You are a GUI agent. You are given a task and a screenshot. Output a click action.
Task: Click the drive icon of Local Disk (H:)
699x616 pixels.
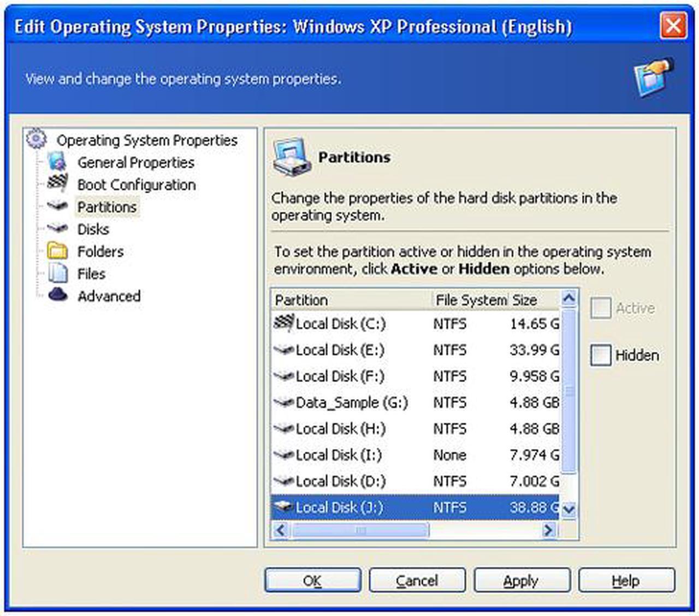coord(283,429)
